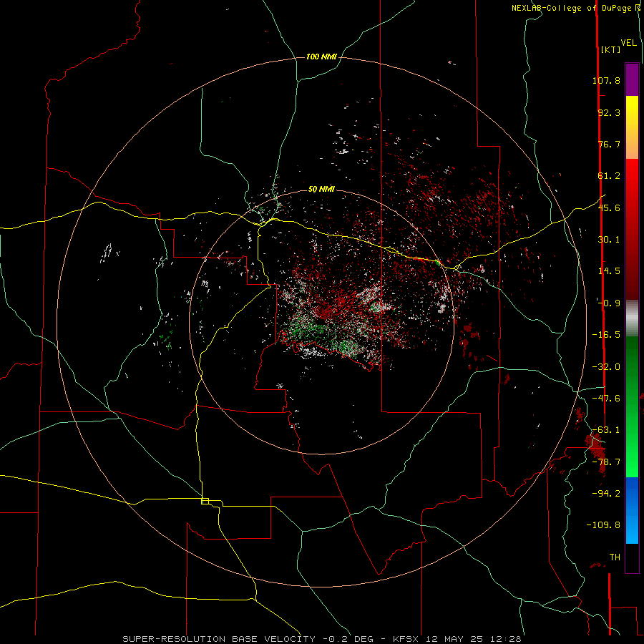Pick the purple segment of the velocity scale
The height and width of the screenshot is (644, 644).
pos(632,79)
